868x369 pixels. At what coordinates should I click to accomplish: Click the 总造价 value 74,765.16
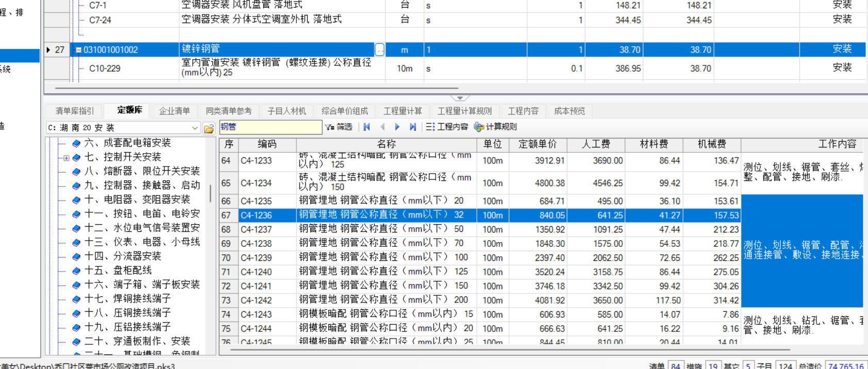[x=846, y=365]
